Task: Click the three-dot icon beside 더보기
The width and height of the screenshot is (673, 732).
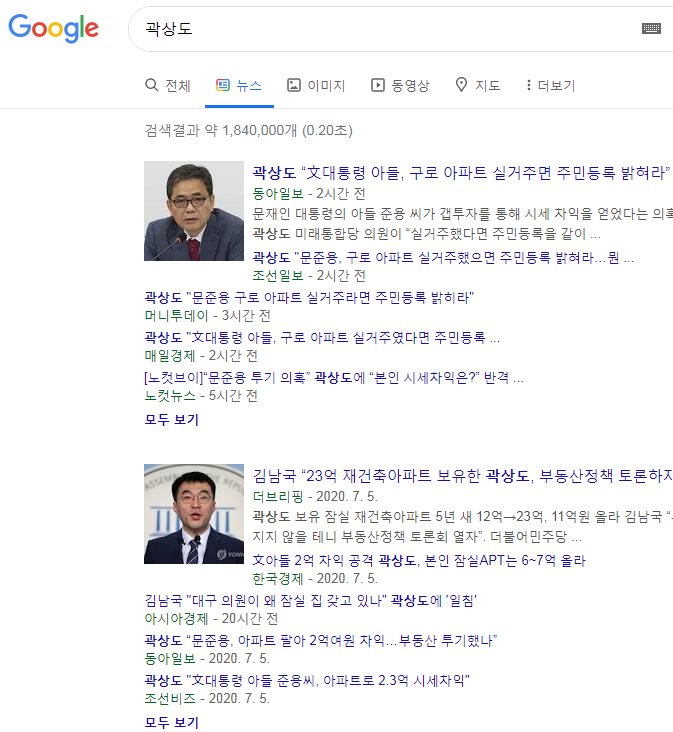Action: click(x=528, y=85)
